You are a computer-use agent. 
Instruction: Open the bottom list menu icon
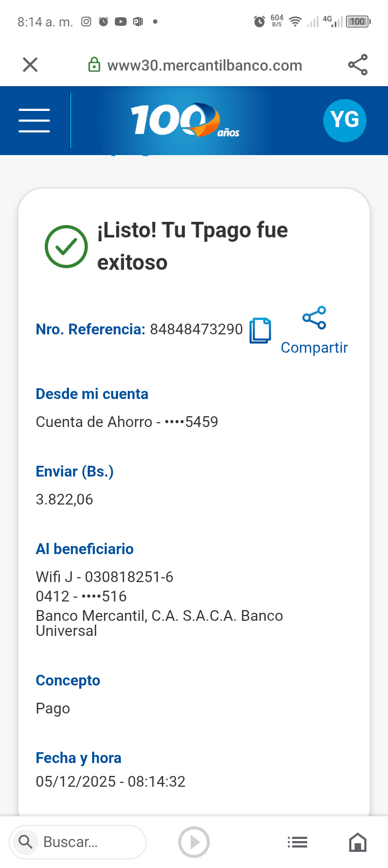[297, 842]
